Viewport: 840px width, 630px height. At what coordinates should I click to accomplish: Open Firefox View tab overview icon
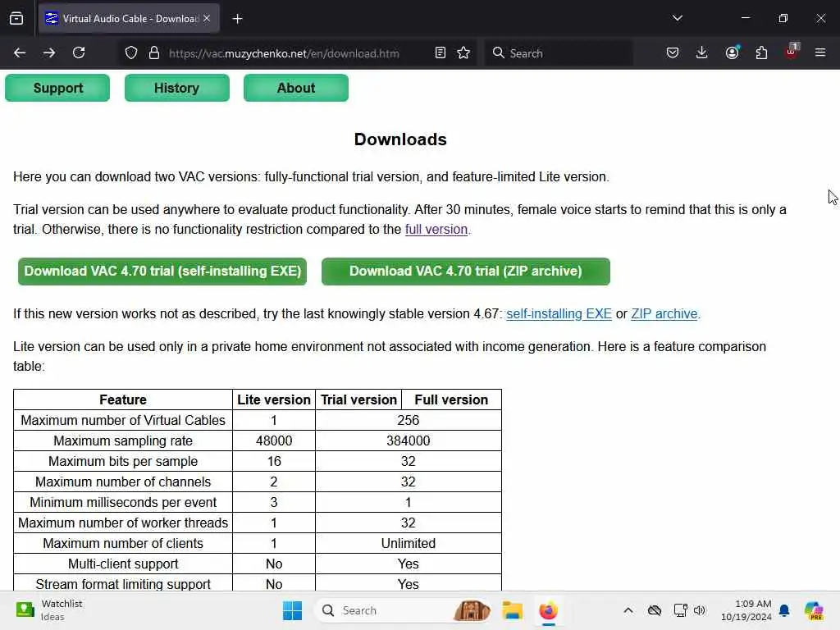point(16,18)
